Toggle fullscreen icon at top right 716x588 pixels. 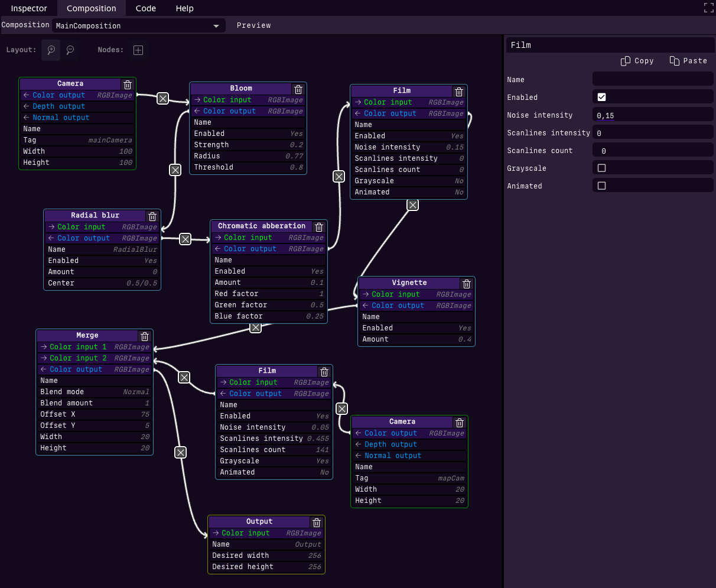click(x=709, y=8)
